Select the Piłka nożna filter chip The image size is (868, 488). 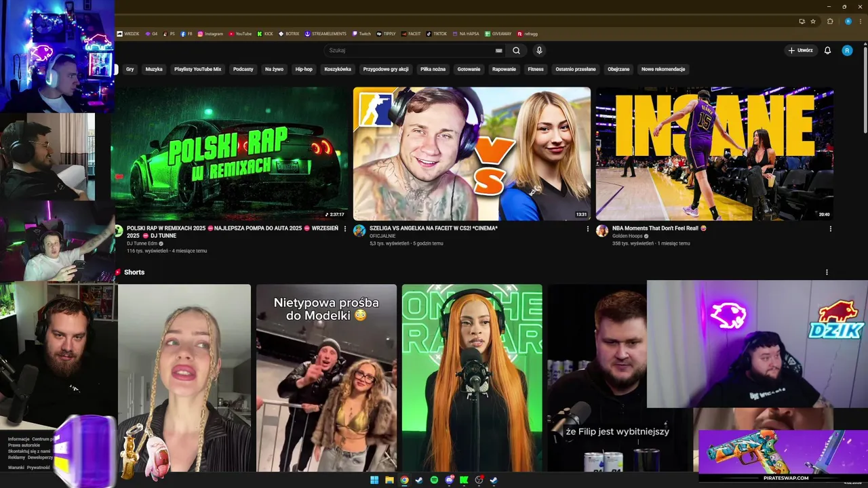pos(433,69)
